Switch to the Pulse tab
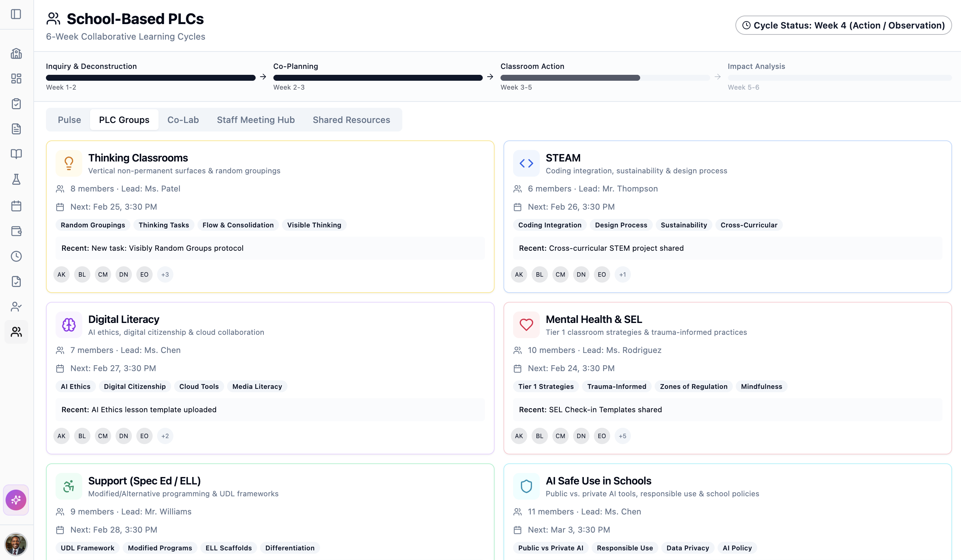Viewport: 961px width, 560px height. pos(69,120)
